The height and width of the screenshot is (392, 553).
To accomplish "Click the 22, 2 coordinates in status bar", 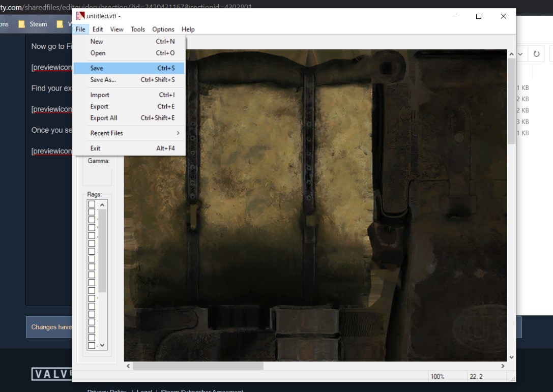I will [476, 376].
